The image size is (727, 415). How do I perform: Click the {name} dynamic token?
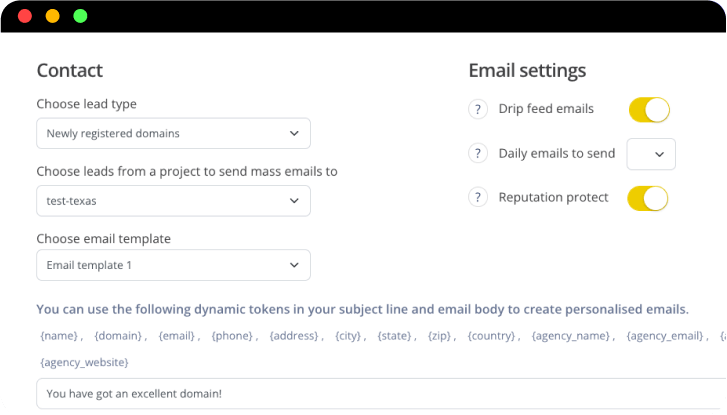tap(57, 336)
